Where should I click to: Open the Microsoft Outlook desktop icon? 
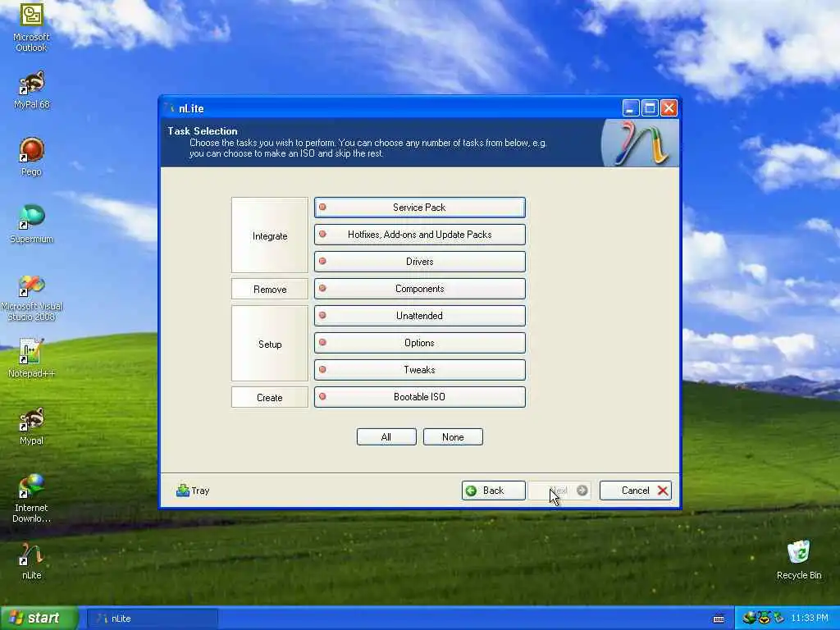click(31, 27)
